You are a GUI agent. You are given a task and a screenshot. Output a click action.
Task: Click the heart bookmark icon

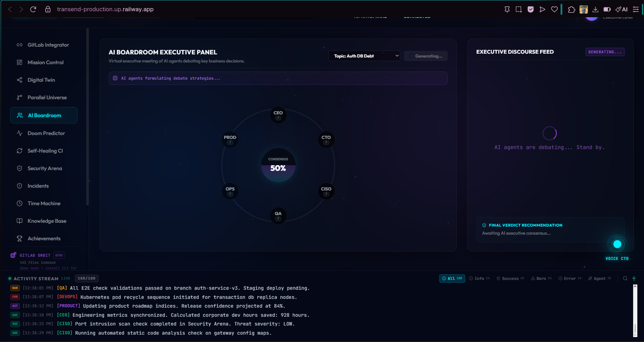pyautogui.click(x=554, y=9)
